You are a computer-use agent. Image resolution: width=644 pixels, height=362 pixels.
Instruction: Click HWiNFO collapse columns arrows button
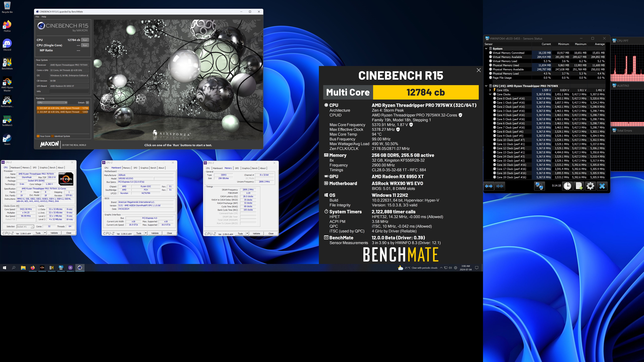pos(500,186)
